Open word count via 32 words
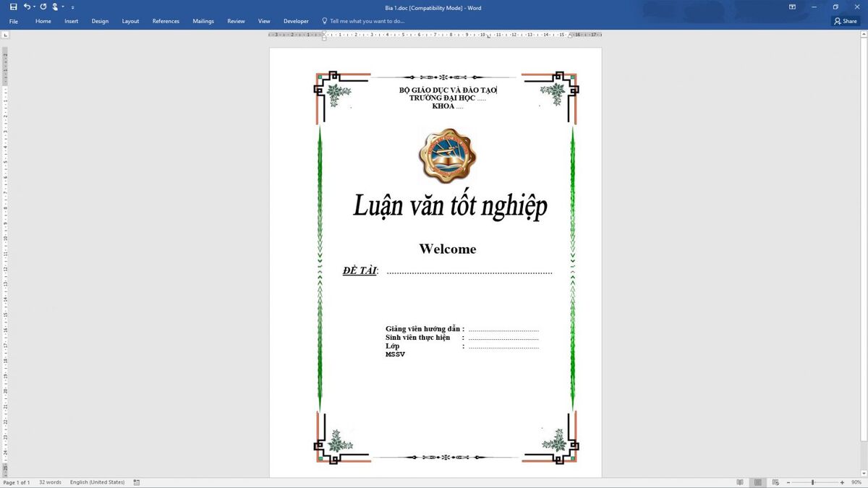Screen dimensions: 868x488 (x=50, y=482)
